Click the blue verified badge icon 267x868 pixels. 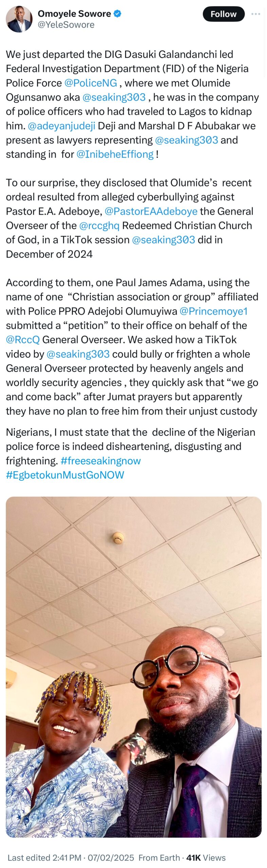[117, 14]
